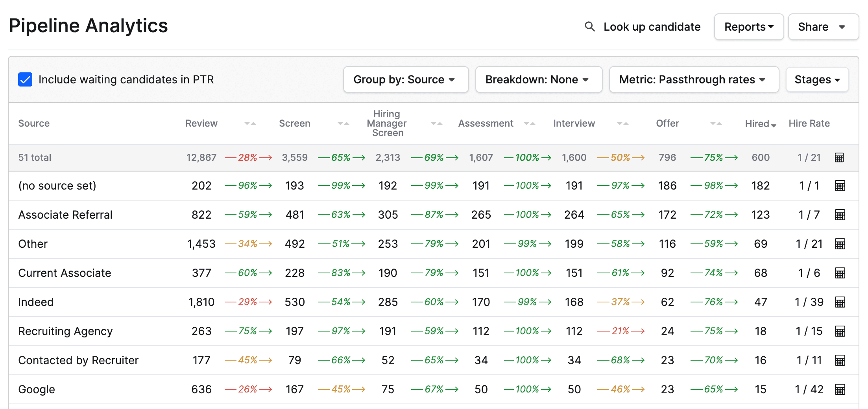This screenshot has width=868, height=409.
Task: Open the Share menu
Action: click(823, 27)
